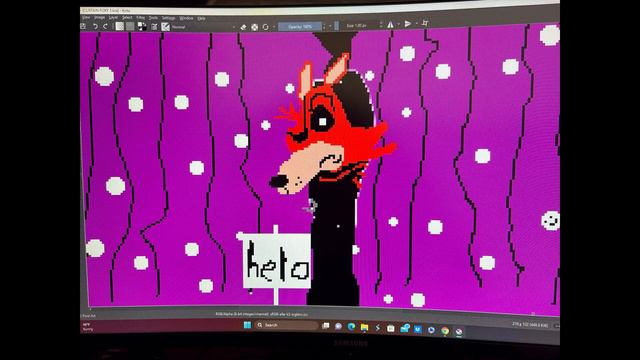
Task: Toggle eraser mode
Action: pyautogui.click(x=243, y=27)
